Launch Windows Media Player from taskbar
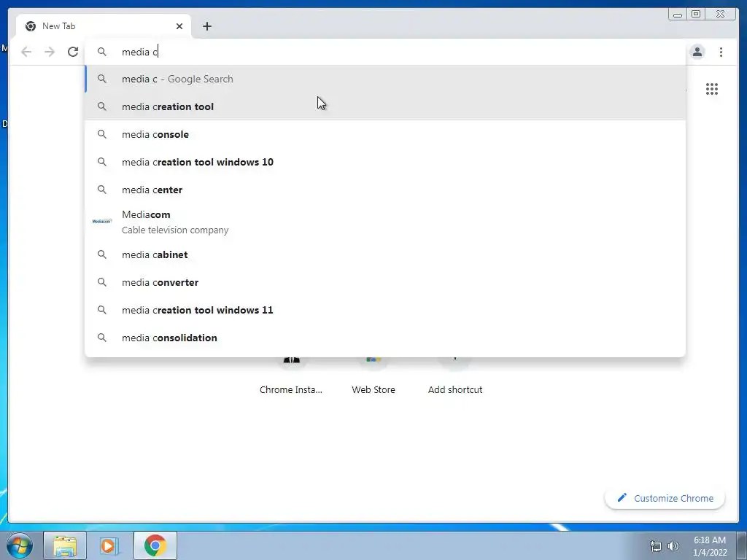The height and width of the screenshot is (560, 747). [x=108, y=545]
